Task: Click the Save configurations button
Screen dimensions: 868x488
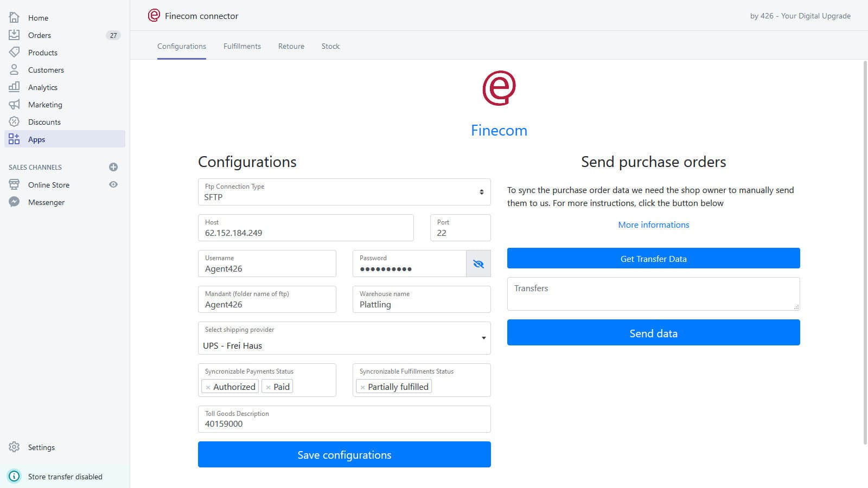Action: (x=344, y=454)
